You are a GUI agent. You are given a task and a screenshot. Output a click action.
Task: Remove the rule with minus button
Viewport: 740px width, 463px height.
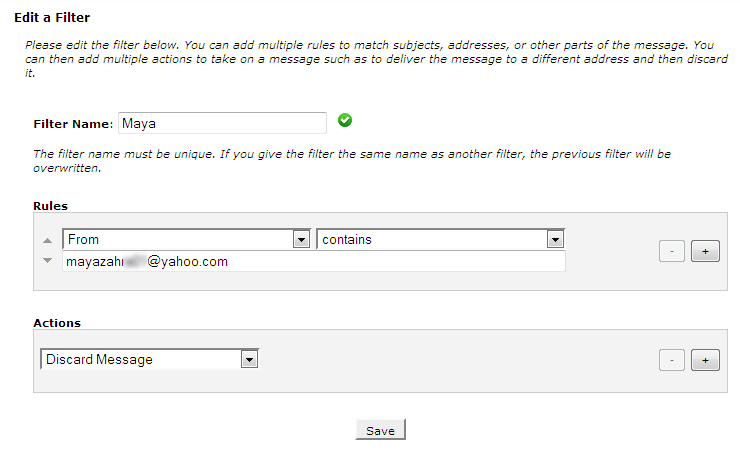[672, 251]
